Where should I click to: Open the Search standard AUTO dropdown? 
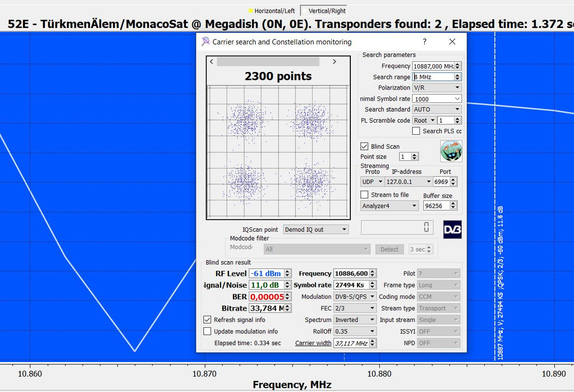(x=437, y=109)
